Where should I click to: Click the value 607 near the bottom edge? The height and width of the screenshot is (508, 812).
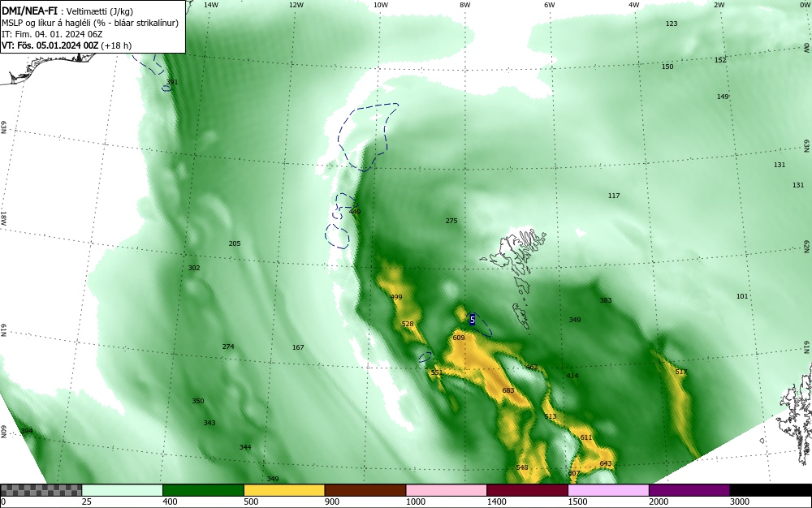tap(574, 473)
